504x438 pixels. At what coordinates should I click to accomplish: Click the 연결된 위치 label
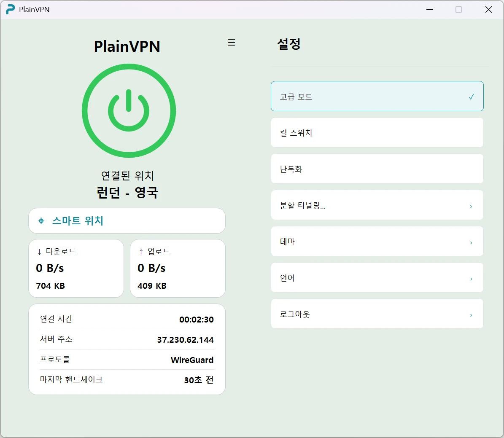(127, 176)
